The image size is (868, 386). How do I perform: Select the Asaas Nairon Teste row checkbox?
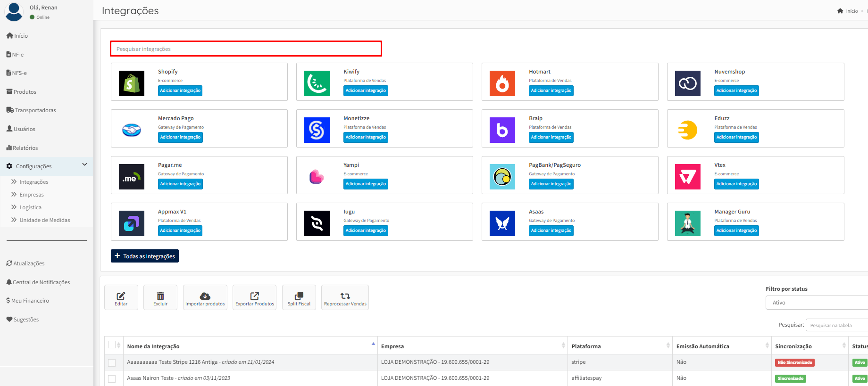(112, 378)
